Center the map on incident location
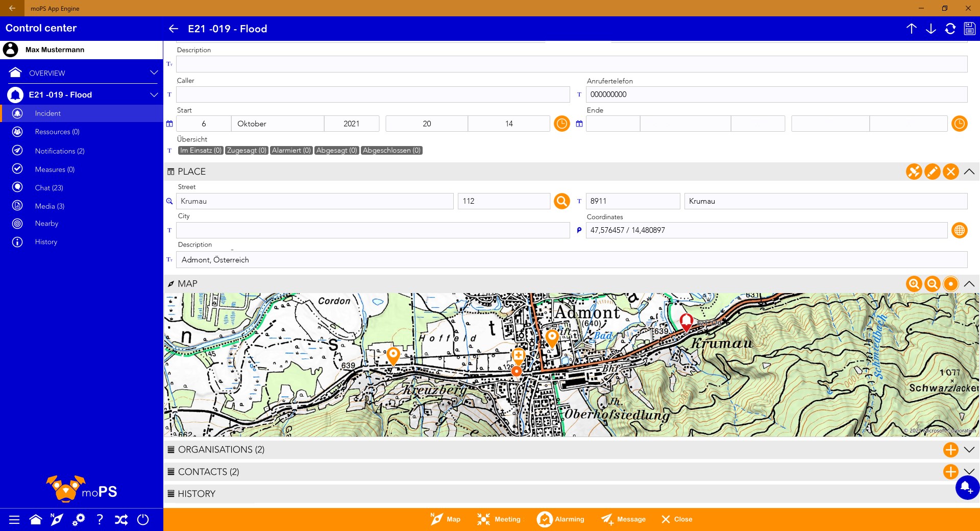Screen dimensions: 980x531 click(x=951, y=284)
